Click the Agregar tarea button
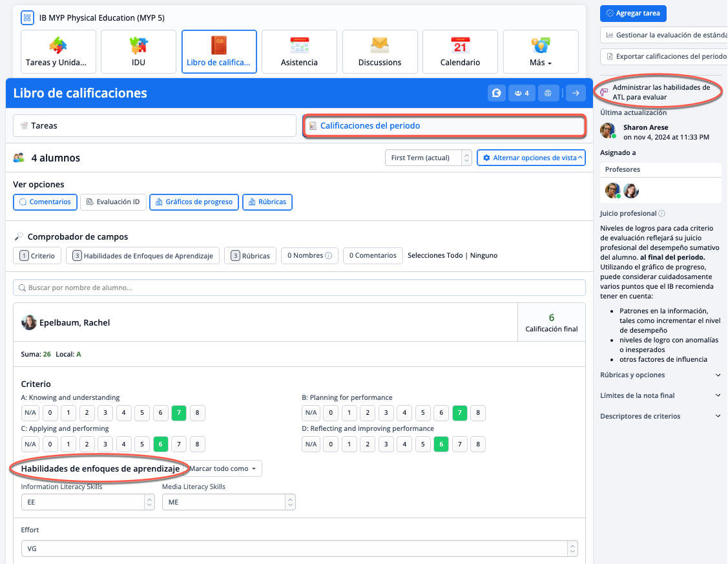728x564 pixels. tap(632, 13)
